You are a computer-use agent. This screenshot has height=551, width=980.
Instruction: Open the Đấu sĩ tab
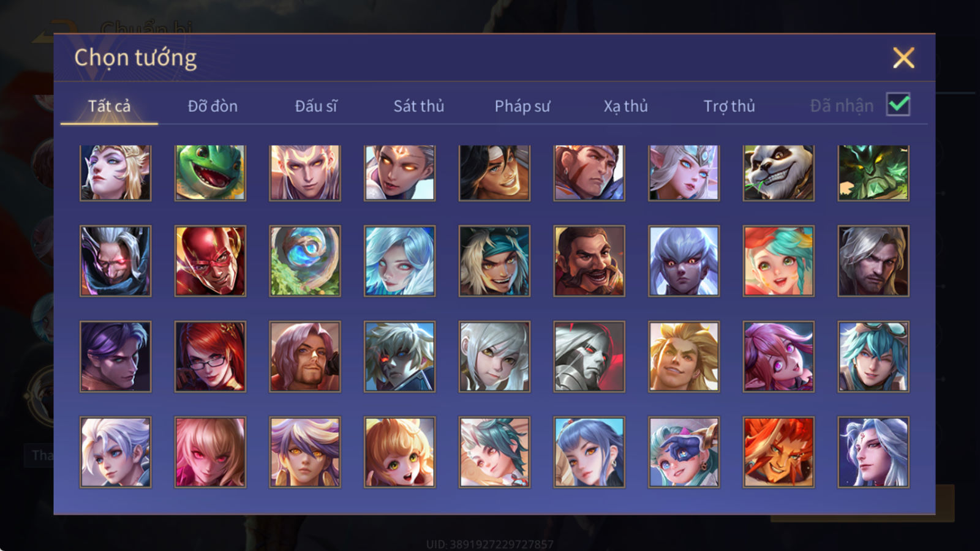tap(316, 106)
